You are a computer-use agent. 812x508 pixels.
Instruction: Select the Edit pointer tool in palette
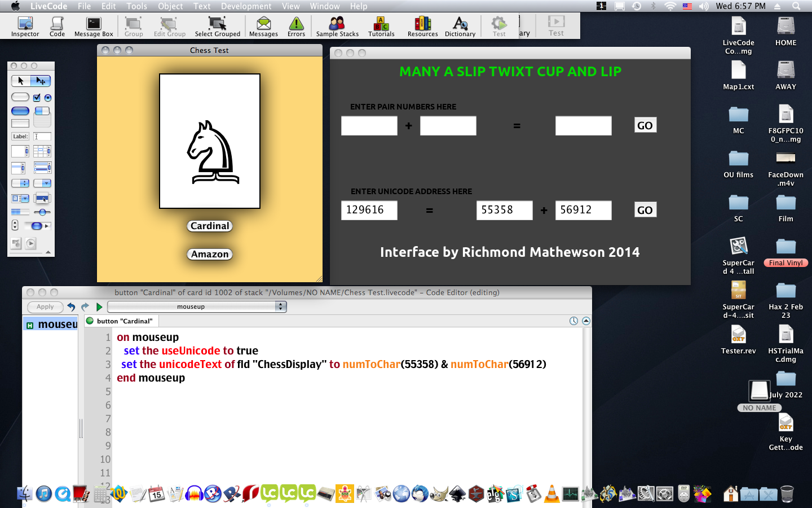41,81
